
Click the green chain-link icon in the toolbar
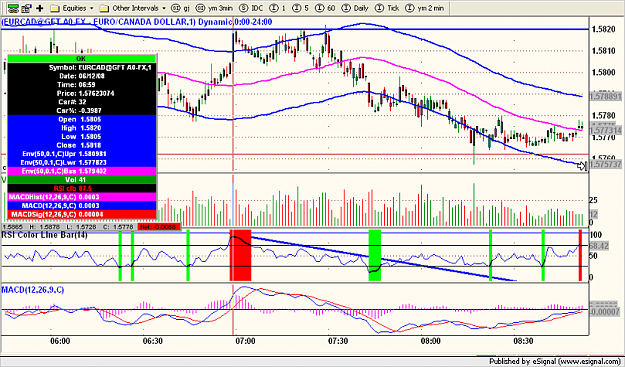point(13,8)
